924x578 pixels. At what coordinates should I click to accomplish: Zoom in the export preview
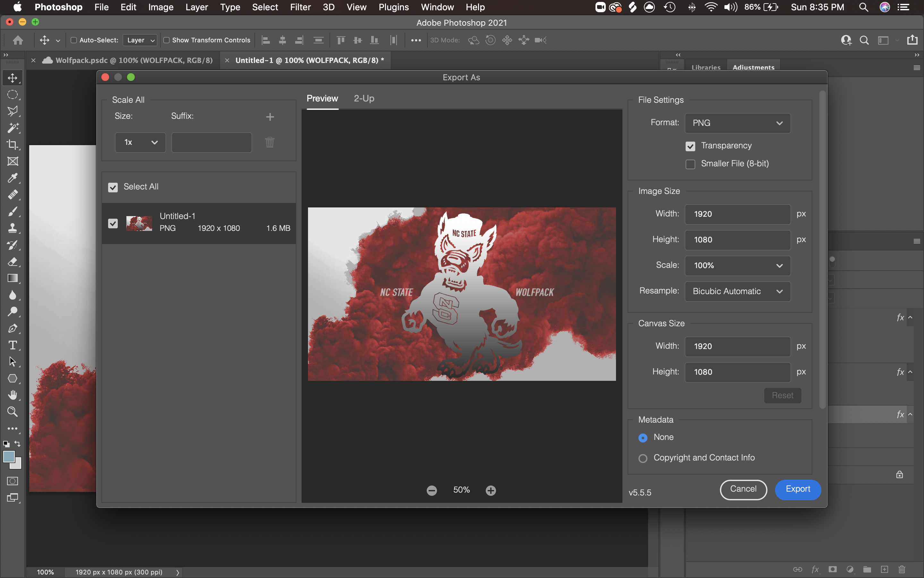491,490
